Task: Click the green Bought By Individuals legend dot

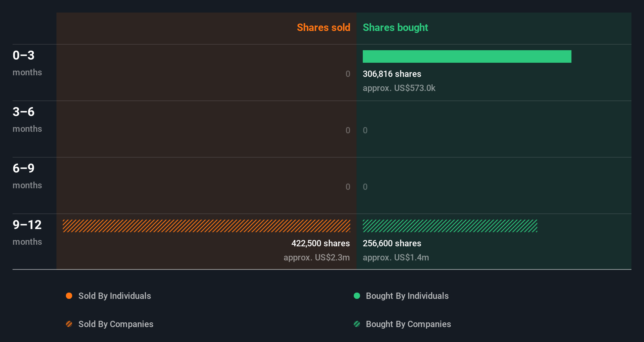Action: (x=357, y=296)
